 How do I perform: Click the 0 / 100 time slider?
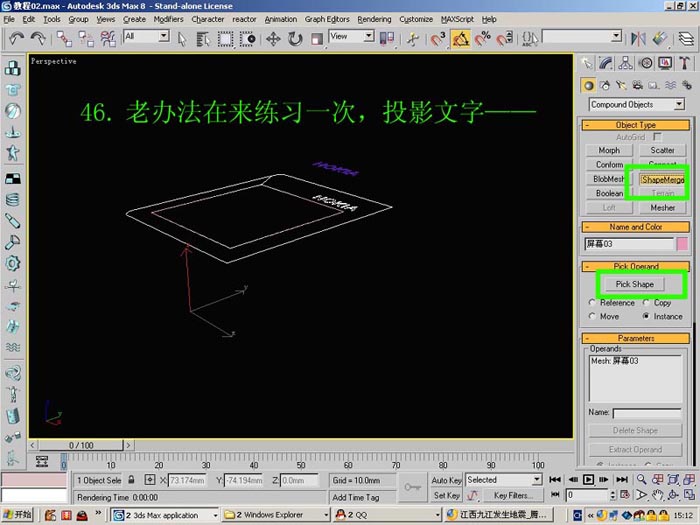click(81, 446)
